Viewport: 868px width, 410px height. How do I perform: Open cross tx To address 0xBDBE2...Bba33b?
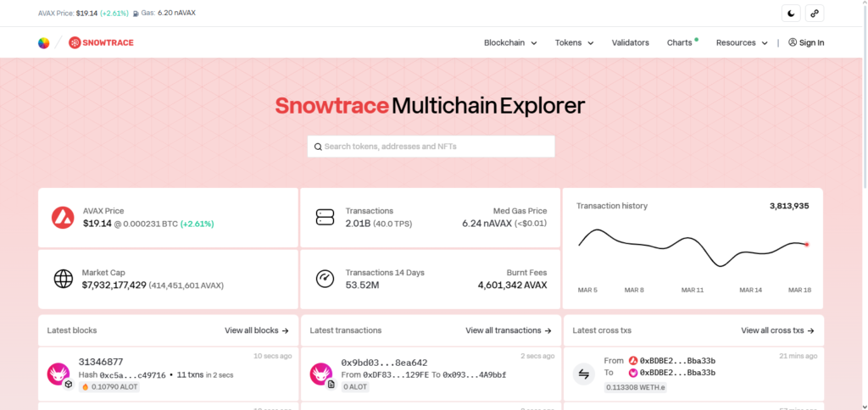tap(677, 373)
